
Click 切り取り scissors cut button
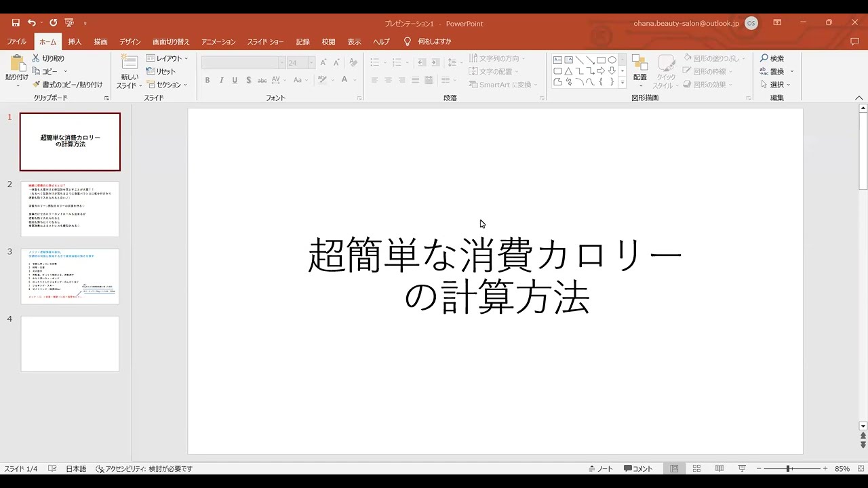[48, 58]
